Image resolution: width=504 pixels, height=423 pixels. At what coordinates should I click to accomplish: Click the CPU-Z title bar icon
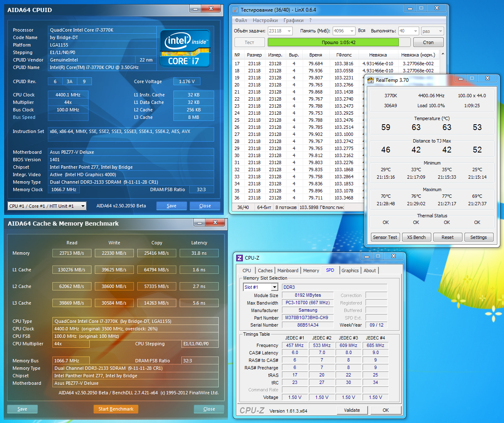240,258
